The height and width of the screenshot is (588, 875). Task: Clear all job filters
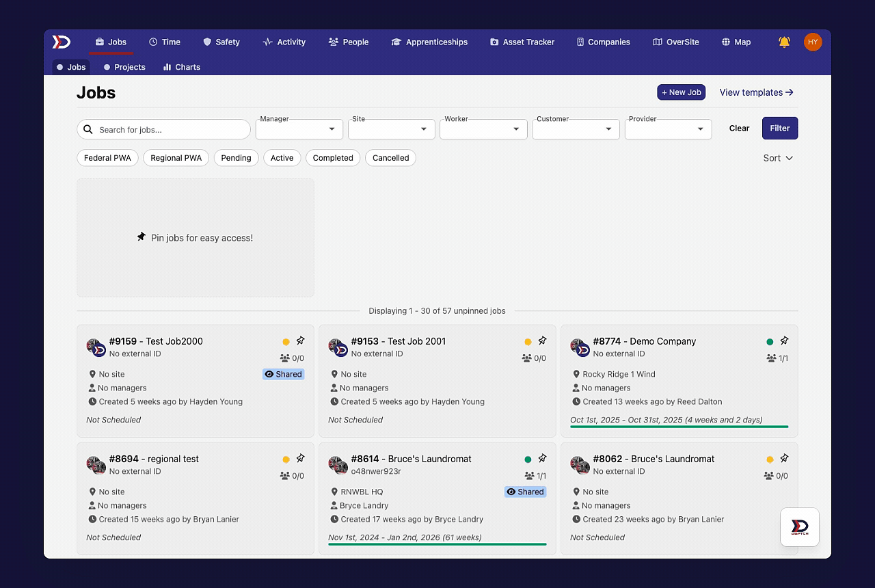739,128
